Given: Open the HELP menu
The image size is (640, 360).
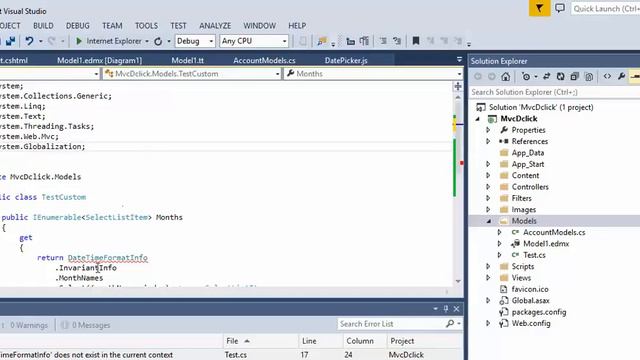Looking at the screenshot, I should point(297,26).
